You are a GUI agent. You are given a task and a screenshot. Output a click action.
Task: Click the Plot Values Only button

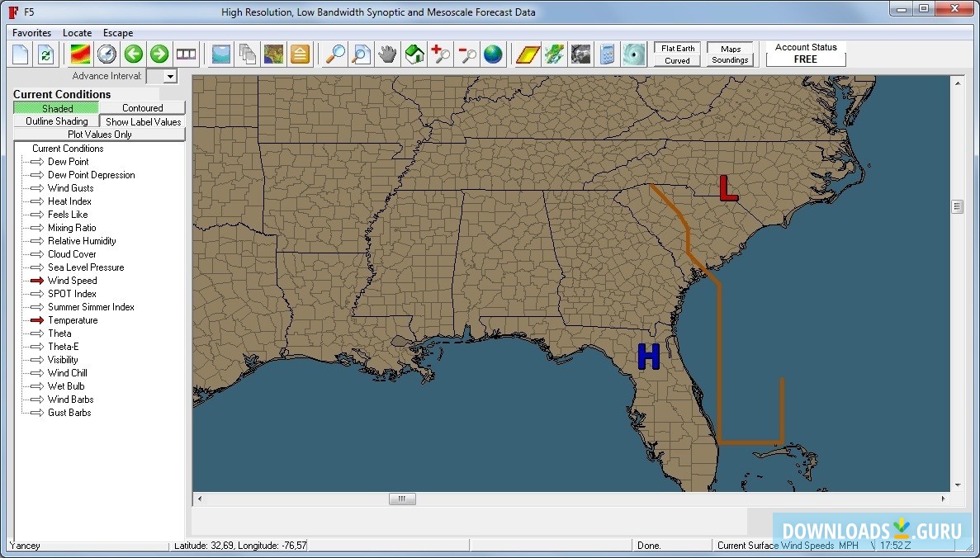tap(99, 135)
